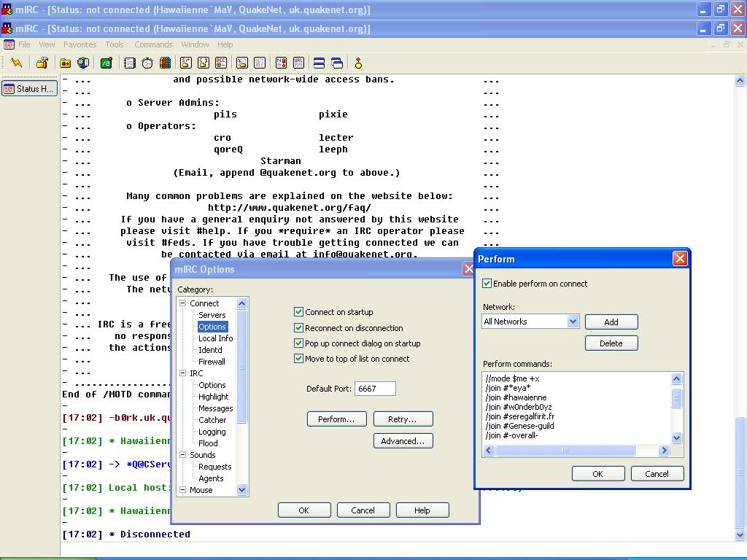The image size is (747, 560).
Task: Collapse the Mouse category tree node
Action: pos(182,489)
